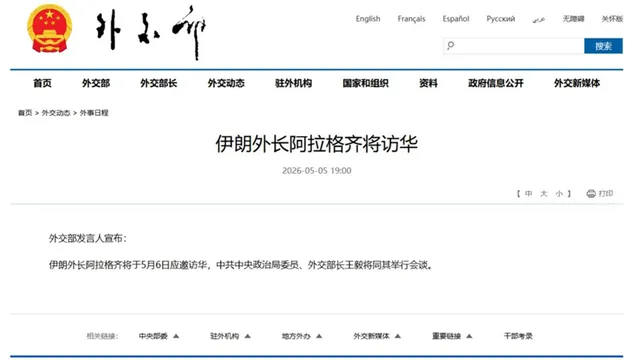This screenshot has width=640, height=360.
Task: Switch to English language version
Action: (368, 19)
